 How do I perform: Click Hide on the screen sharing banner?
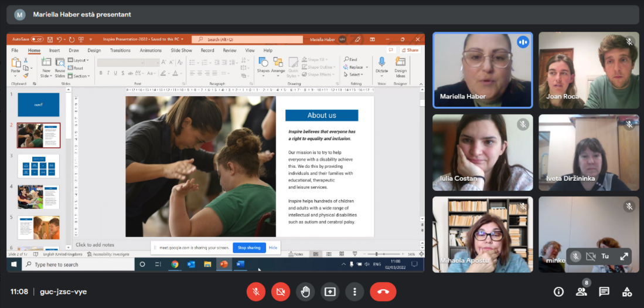pos(273,248)
